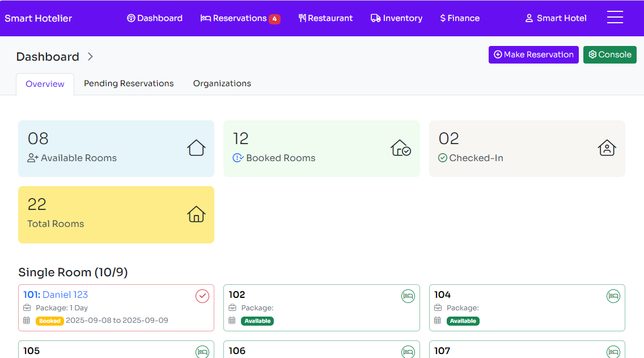
Task: Click the house-person icon in Checked-In card
Action: tap(607, 148)
